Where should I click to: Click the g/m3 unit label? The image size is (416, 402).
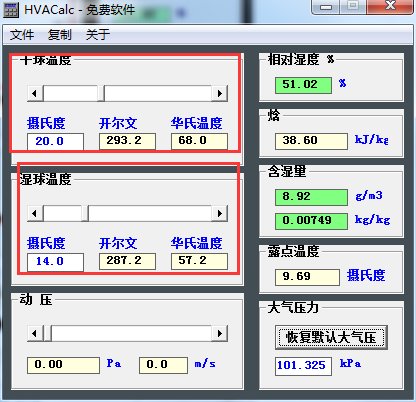tap(369, 195)
